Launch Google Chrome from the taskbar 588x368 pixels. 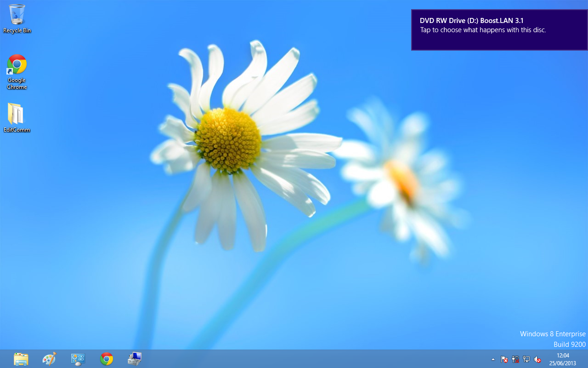(106, 358)
